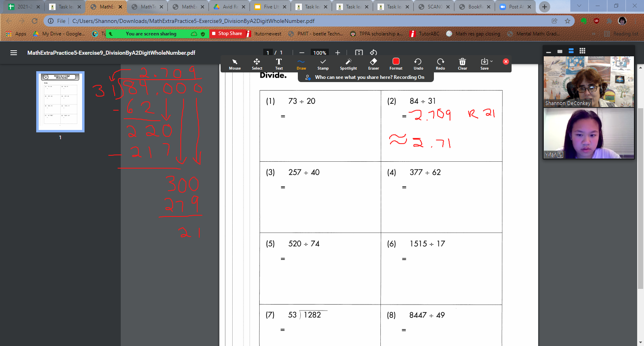Open My Drive - Google bookmark
644x346 pixels.
point(59,34)
